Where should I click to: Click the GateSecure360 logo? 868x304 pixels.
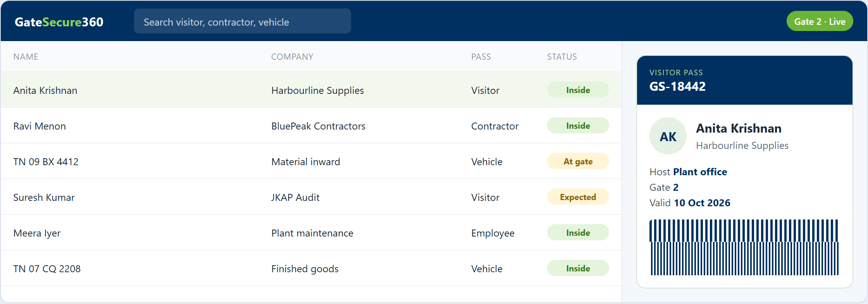(x=59, y=22)
